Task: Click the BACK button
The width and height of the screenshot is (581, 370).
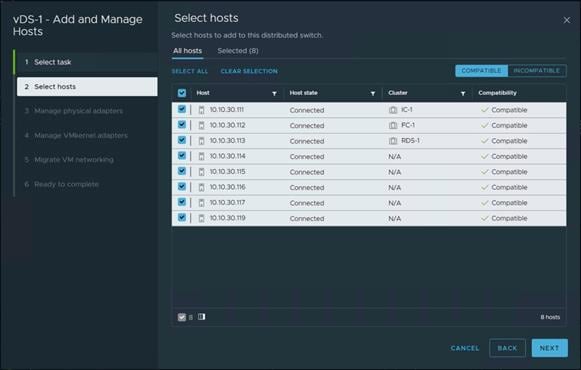Action: pyautogui.click(x=507, y=348)
